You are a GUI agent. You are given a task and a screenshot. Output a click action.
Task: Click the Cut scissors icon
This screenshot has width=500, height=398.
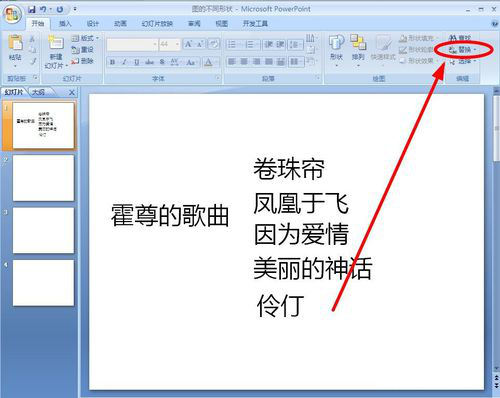(x=32, y=39)
